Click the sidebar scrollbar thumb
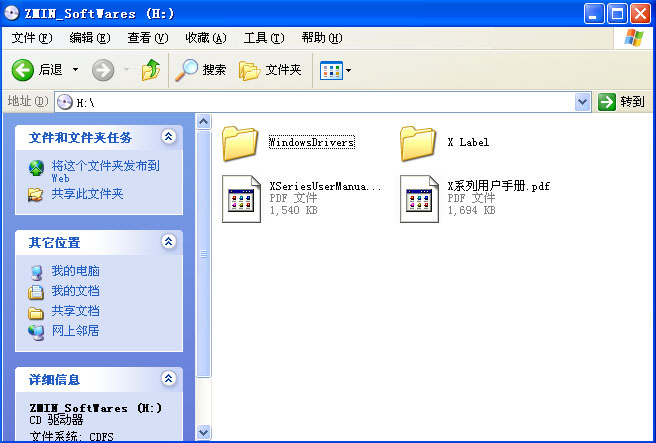The height and width of the screenshot is (443, 656). (203, 254)
